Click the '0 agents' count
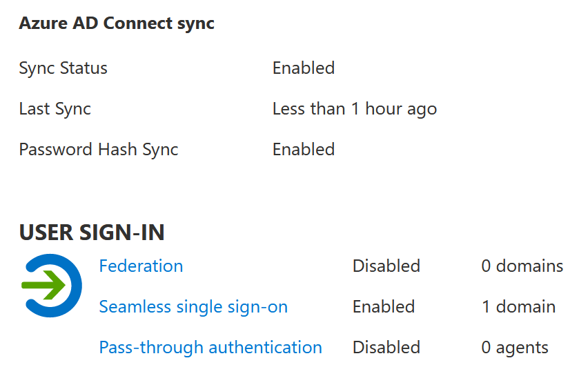This screenshot has height=376, width=588. tap(515, 348)
